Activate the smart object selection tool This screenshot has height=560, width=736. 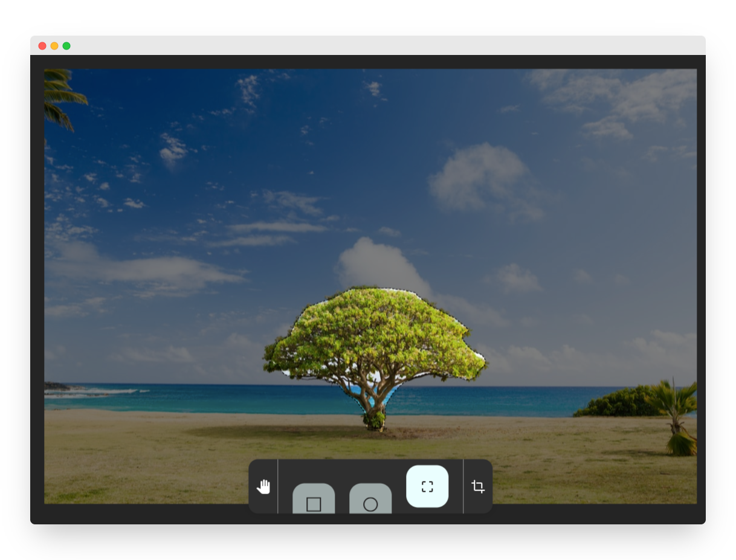click(427, 486)
